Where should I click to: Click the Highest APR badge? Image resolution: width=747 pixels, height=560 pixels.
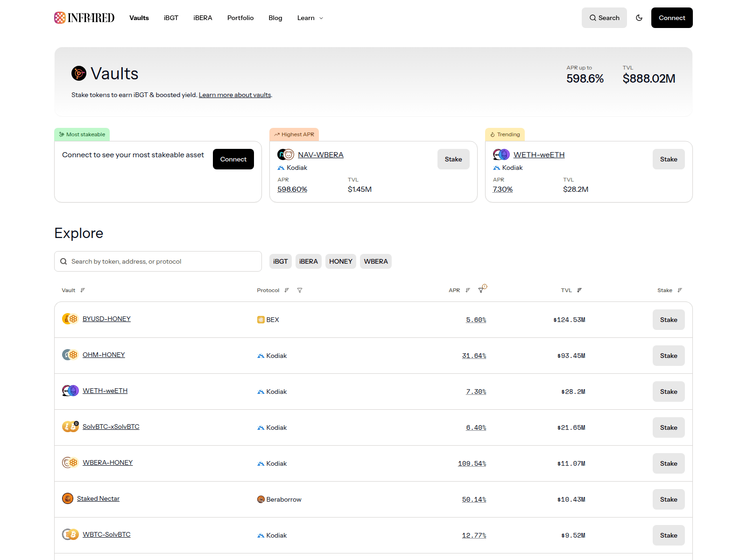[294, 134]
